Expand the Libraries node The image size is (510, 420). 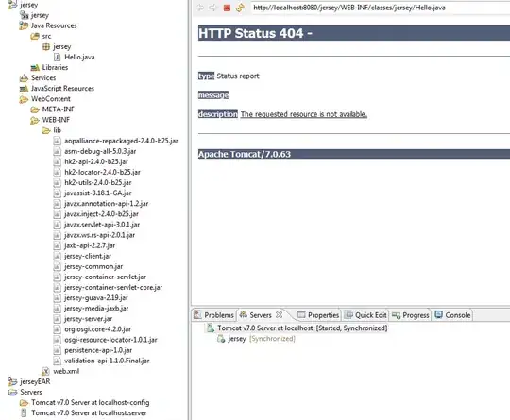click(x=35, y=68)
